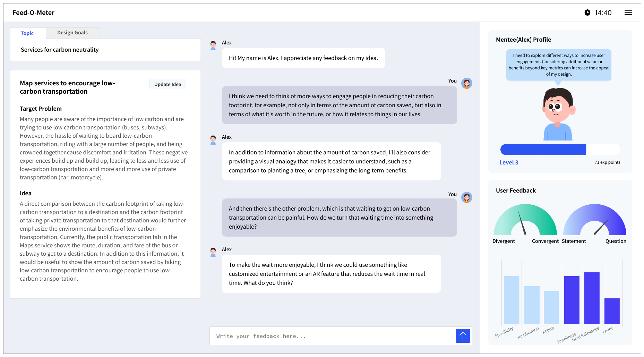The width and height of the screenshot is (644, 357).
Task: Select the Level bar in the chart
Action: pyautogui.click(x=612, y=311)
